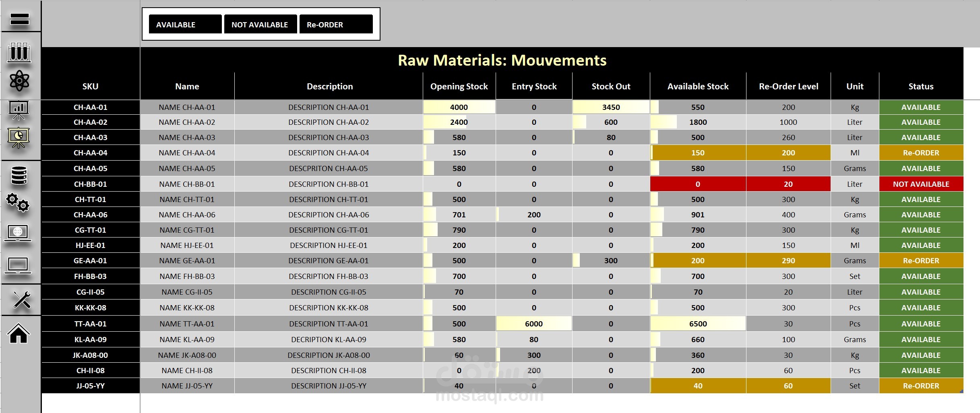This screenshot has height=413, width=980.
Task: Select opening stock 70 for CG-II-05
Action: 459,292
